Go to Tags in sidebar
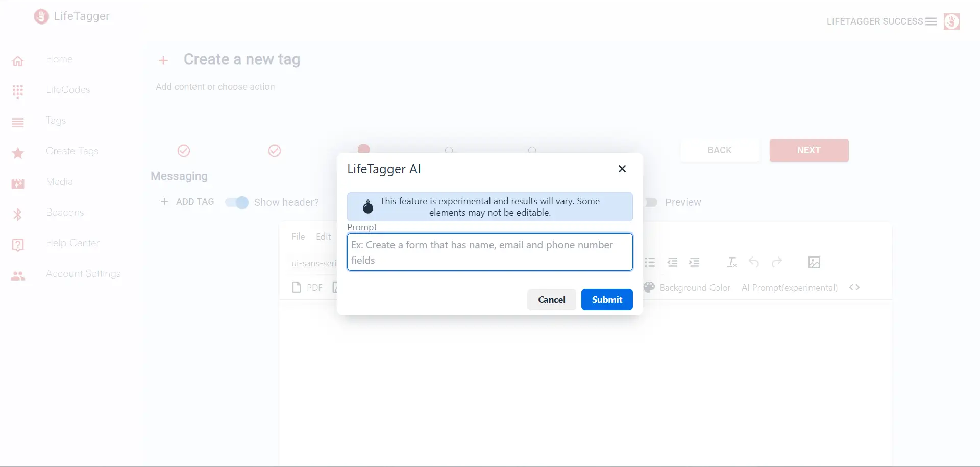The width and height of the screenshot is (980, 467). pyautogui.click(x=56, y=121)
